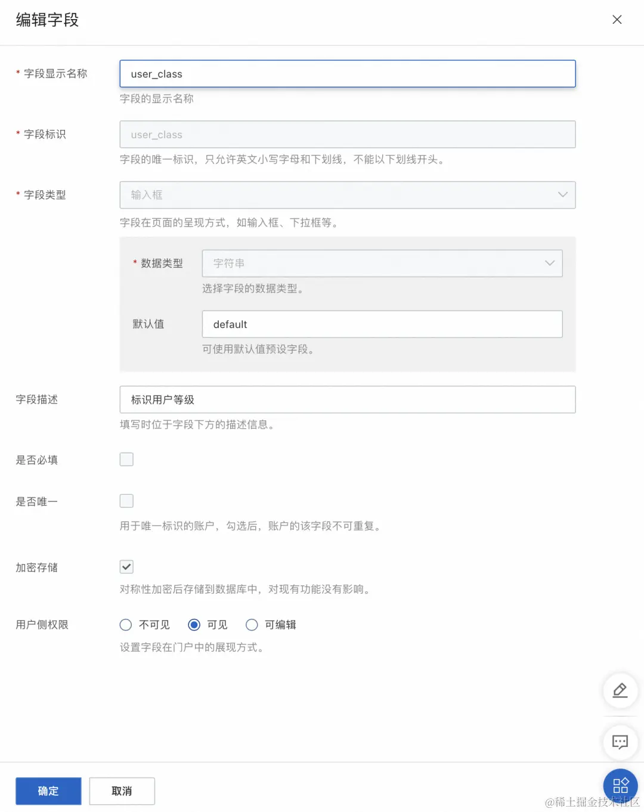Select the 可编辑 radio option
The image size is (644, 812).
coord(252,625)
